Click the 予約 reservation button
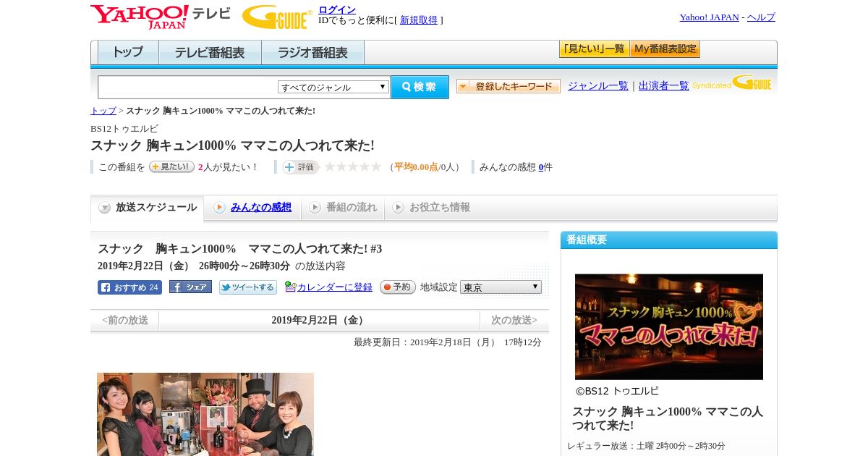868x456 pixels. (x=398, y=287)
